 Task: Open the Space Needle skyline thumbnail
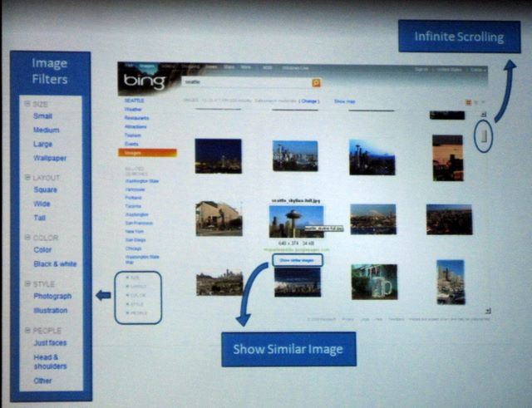pos(296,220)
